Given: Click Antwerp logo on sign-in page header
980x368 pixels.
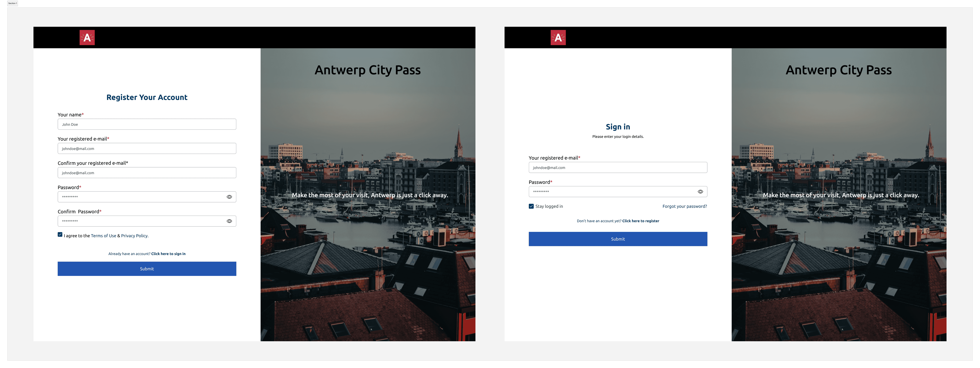Looking at the screenshot, I should [558, 38].
